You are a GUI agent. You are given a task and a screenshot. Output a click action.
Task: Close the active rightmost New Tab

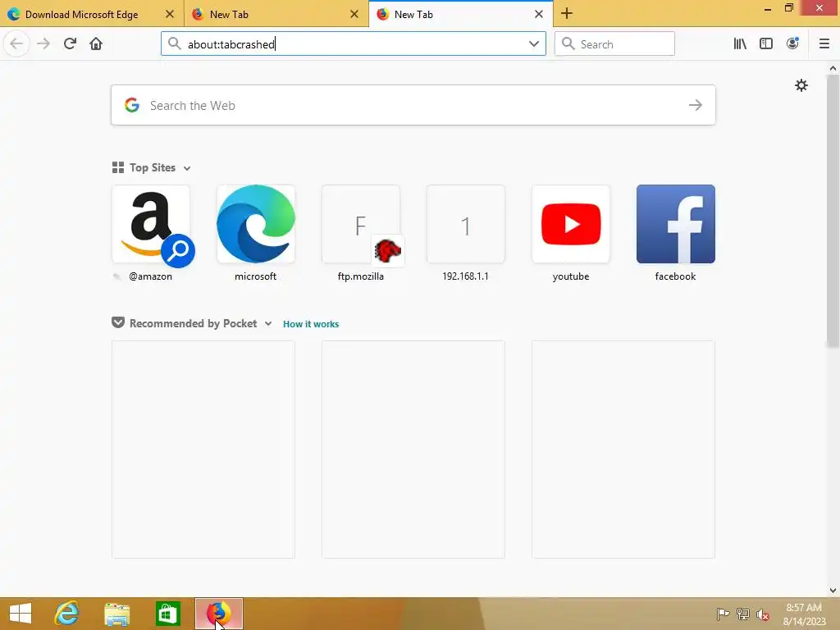[x=539, y=15]
